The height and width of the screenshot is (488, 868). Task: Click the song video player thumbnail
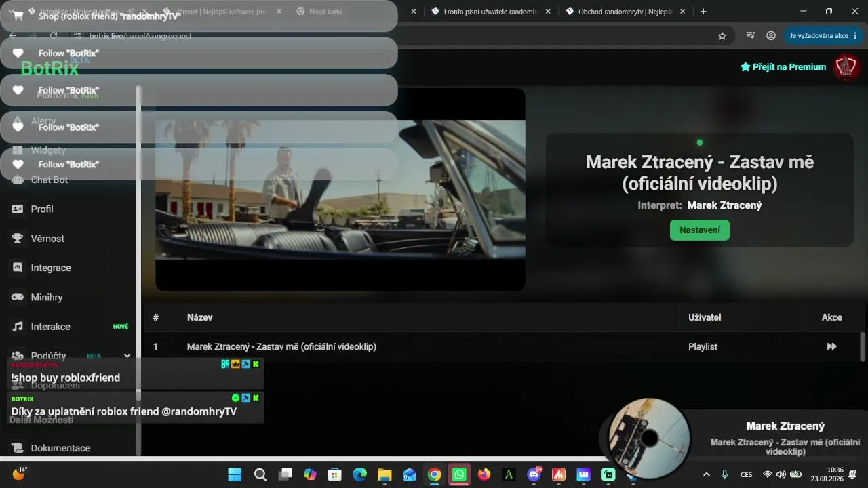coord(340,190)
